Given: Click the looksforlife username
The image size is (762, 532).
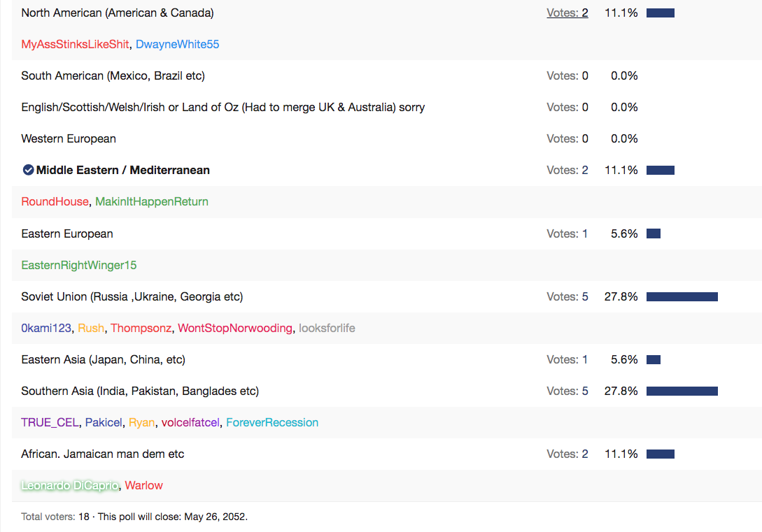Looking at the screenshot, I should (327, 328).
